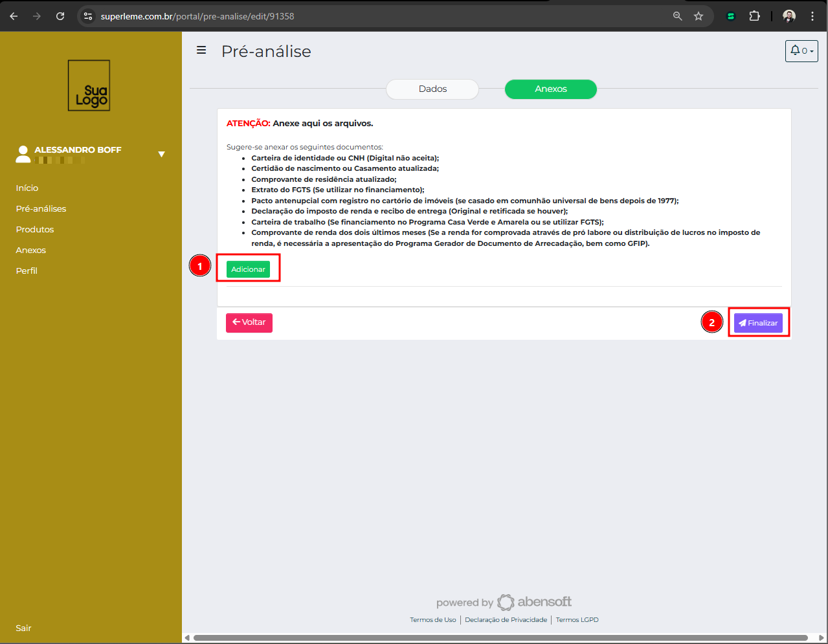Click the hamburger menu icon
Viewport: 828px width, 644px height.
(201, 50)
